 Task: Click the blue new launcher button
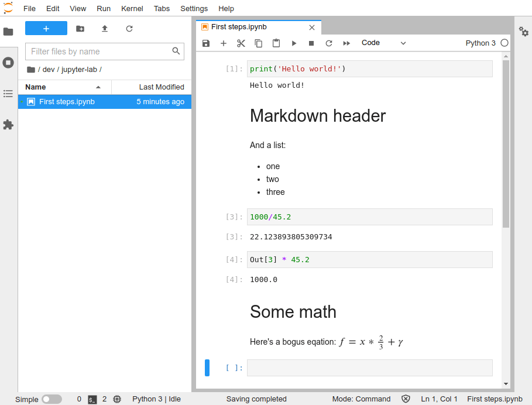tap(46, 29)
